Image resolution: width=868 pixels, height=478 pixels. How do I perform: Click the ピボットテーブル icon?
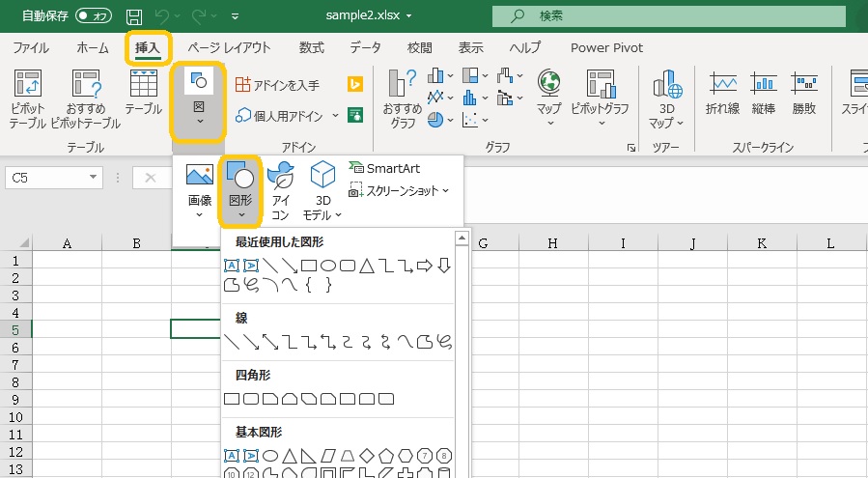pyautogui.click(x=28, y=99)
